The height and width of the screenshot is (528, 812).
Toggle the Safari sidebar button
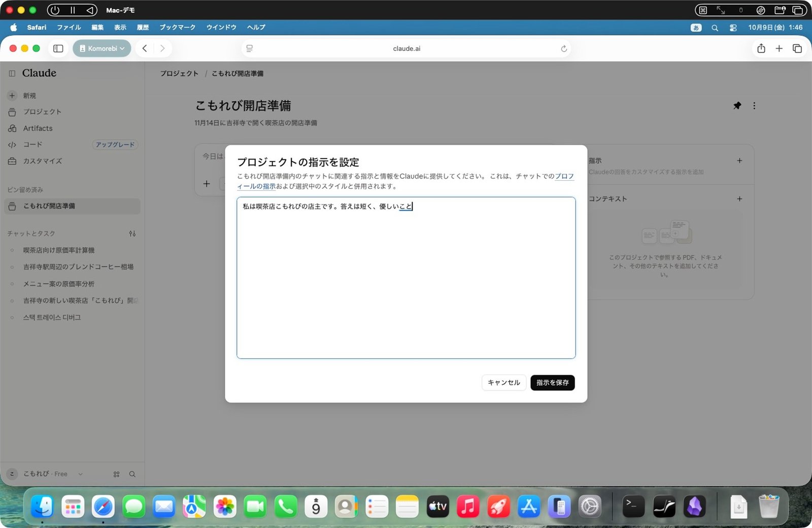pos(58,49)
